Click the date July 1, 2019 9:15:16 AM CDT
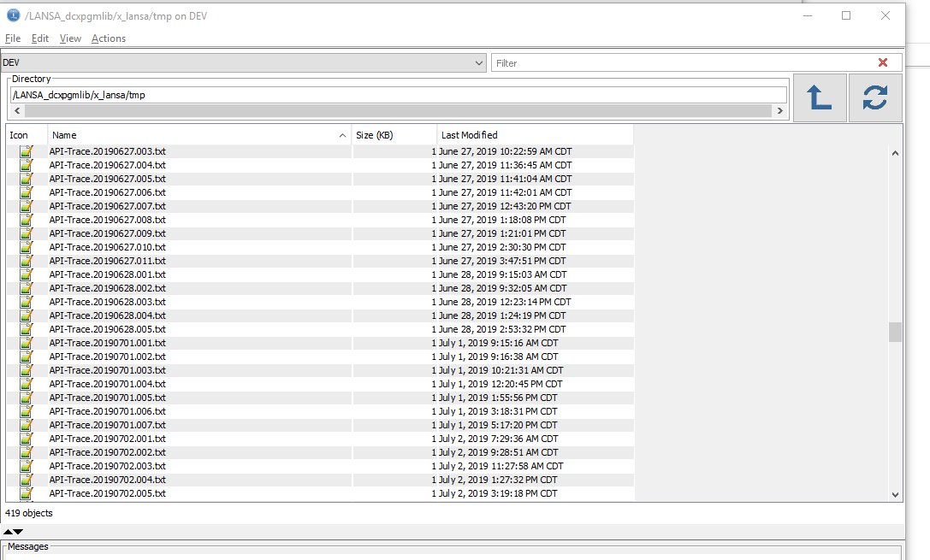This screenshot has height=560, width=930. pos(498,343)
